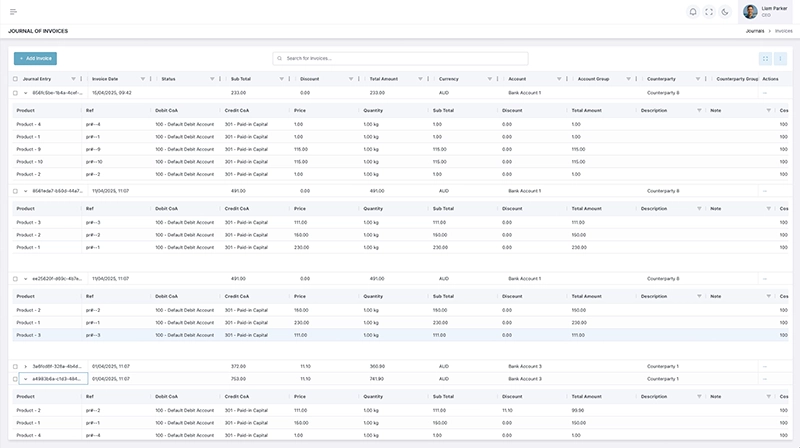Filter the Total Amount main column
The image size is (800, 448).
[420, 79]
